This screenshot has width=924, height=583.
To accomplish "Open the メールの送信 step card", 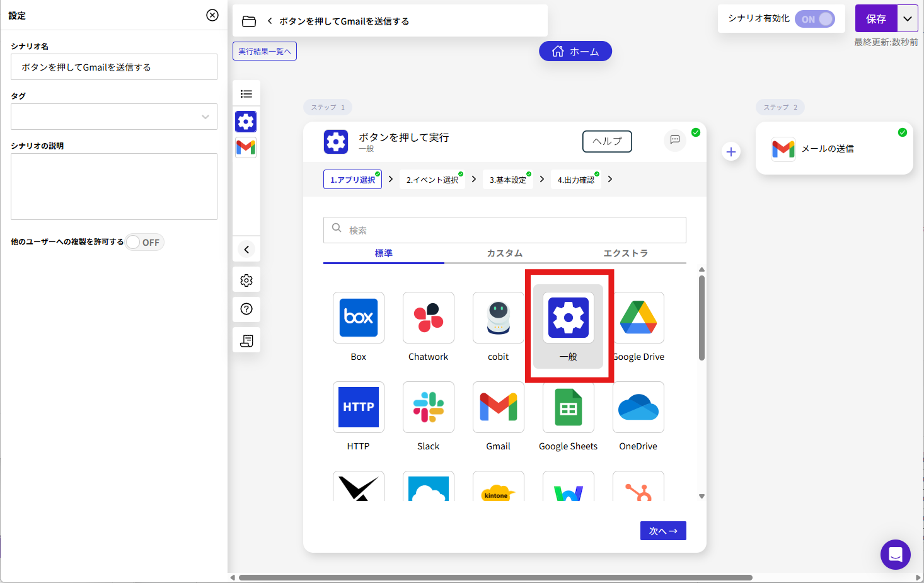I will pos(834,149).
